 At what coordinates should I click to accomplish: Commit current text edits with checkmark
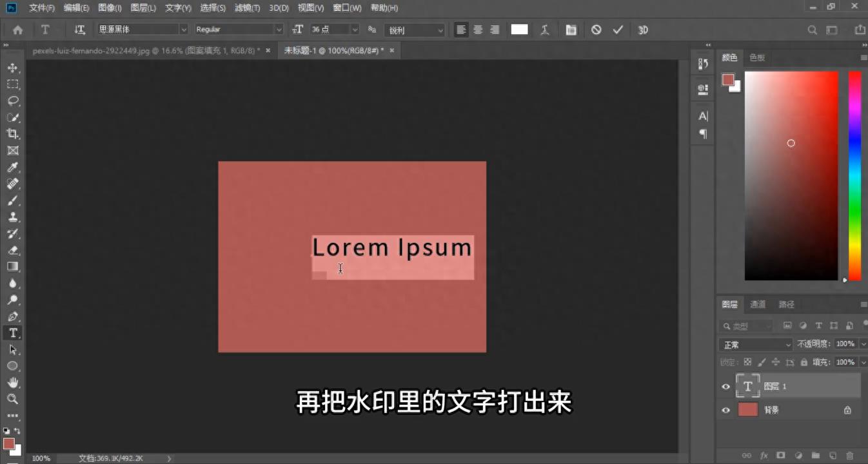click(618, 30)
